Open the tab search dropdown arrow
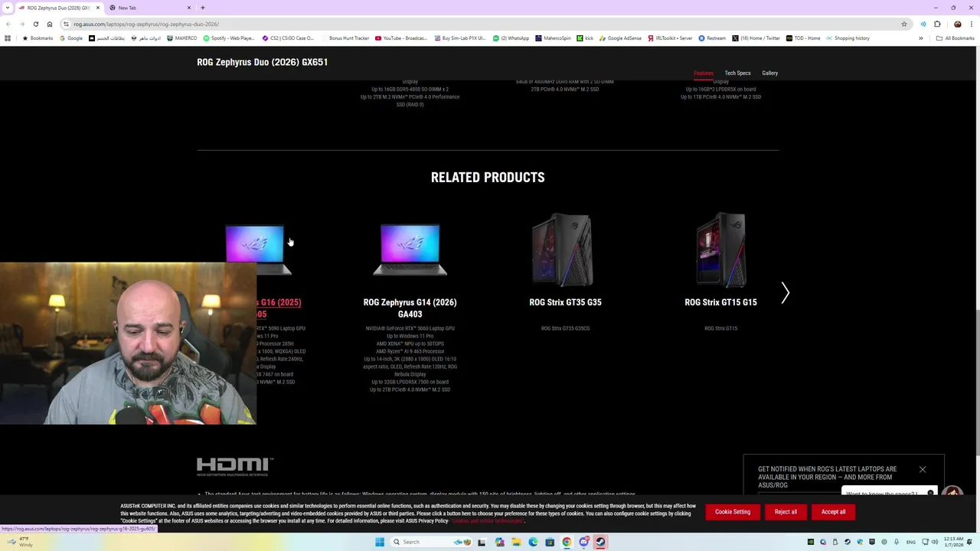The width and height of the screenshot is (980, 551). (x=6, y=8)
